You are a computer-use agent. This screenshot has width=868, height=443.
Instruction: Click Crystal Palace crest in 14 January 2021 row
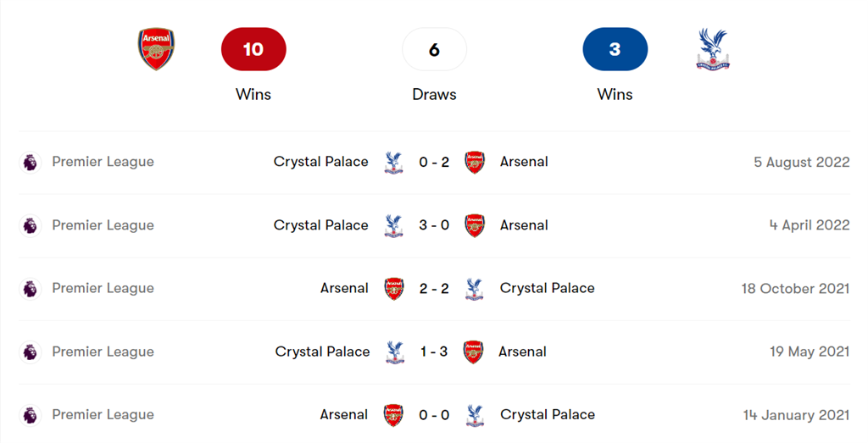(x=475, y=415)
